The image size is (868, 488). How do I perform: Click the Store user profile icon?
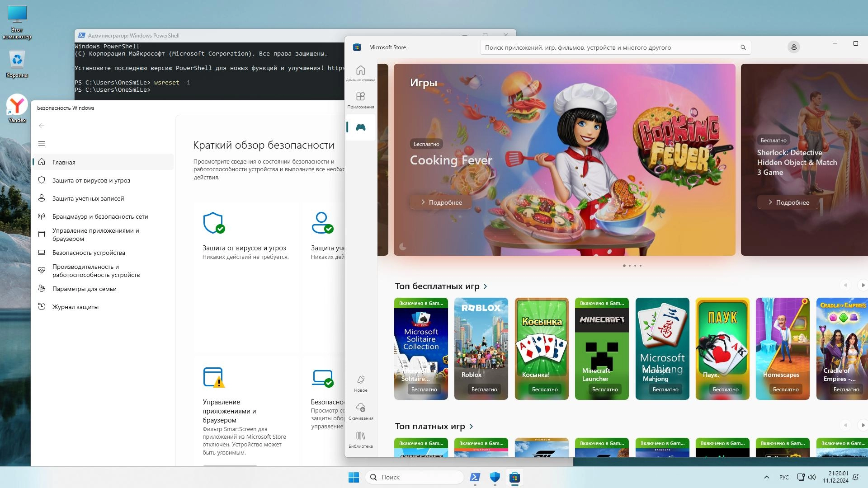[793, 47]
